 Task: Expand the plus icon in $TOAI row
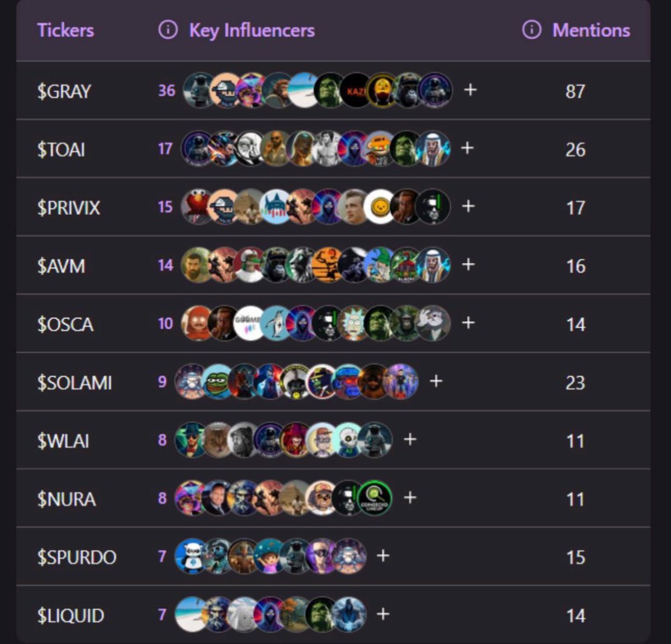467,148
